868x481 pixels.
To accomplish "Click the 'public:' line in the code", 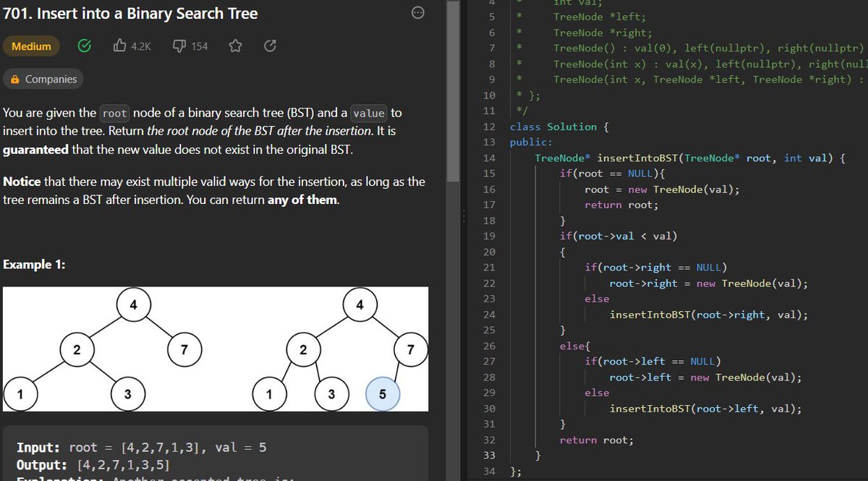I will tap(531, 142).
